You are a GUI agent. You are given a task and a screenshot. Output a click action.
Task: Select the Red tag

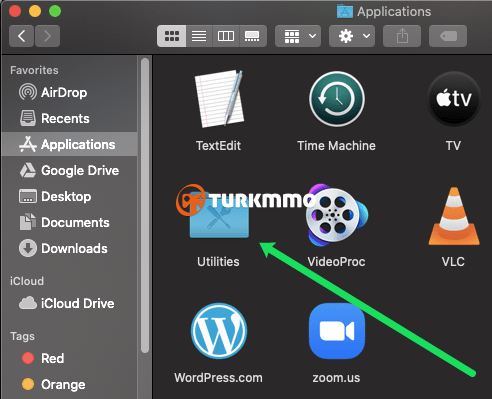click(69, 358)
